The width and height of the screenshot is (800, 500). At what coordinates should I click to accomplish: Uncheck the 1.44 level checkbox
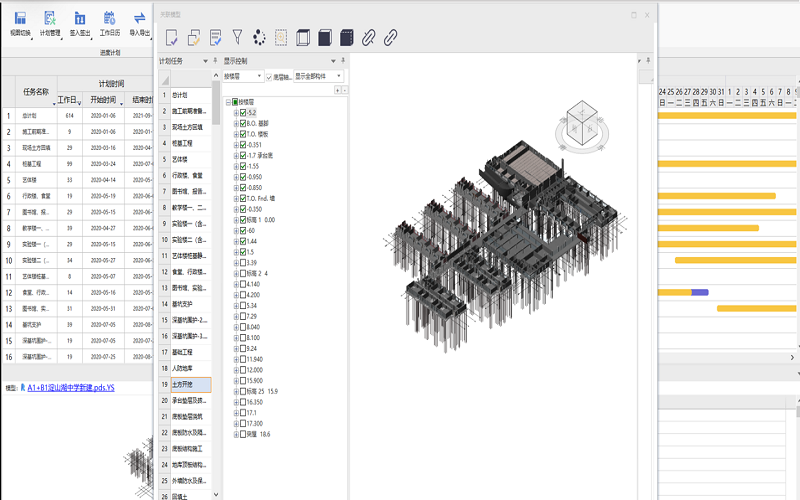click(x=243, y=241)
